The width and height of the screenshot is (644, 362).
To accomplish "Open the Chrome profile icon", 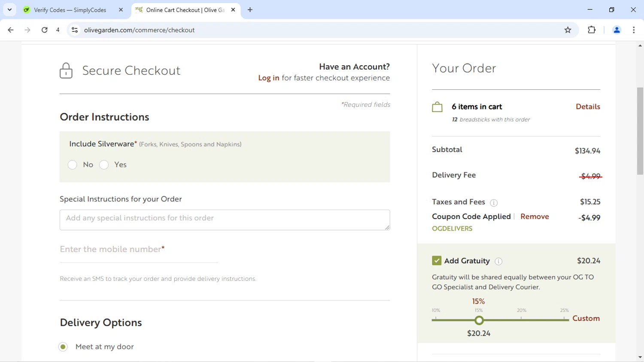I will click(617, 30).
